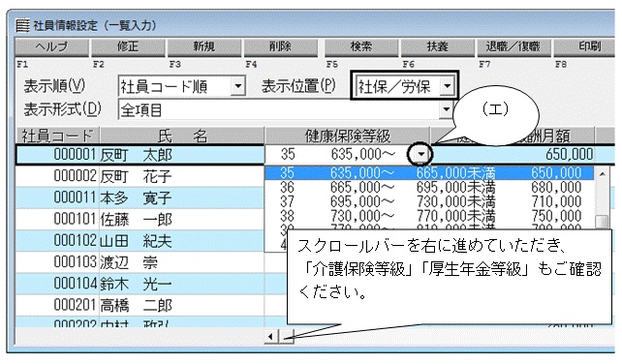Click the window icon beside 社員情報設定 title

22,25
